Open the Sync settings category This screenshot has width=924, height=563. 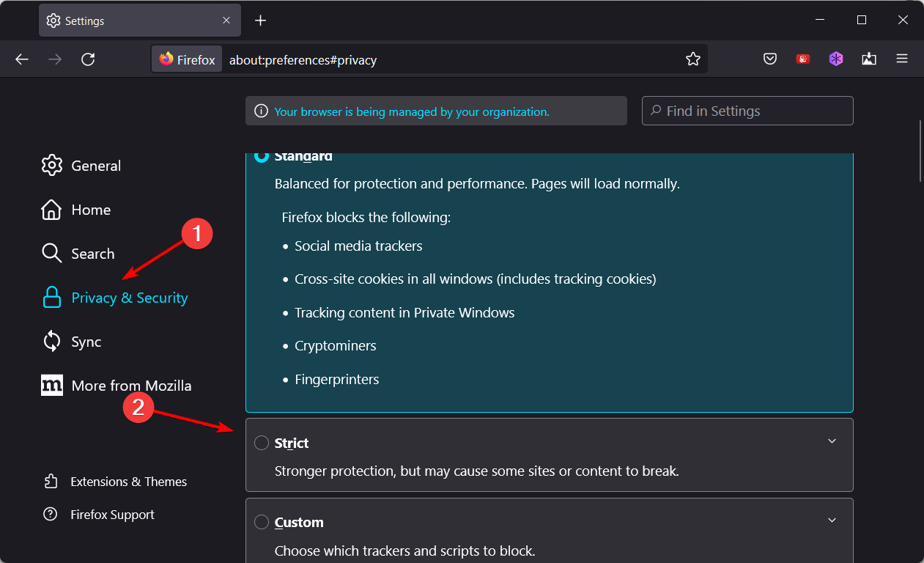pyautogui.click(x=71, y=342)
